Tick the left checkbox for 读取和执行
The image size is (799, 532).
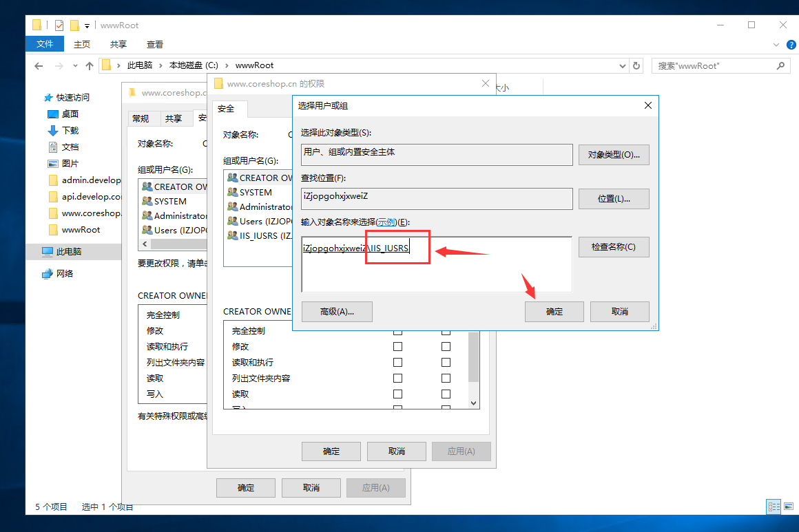click(397, 363)
